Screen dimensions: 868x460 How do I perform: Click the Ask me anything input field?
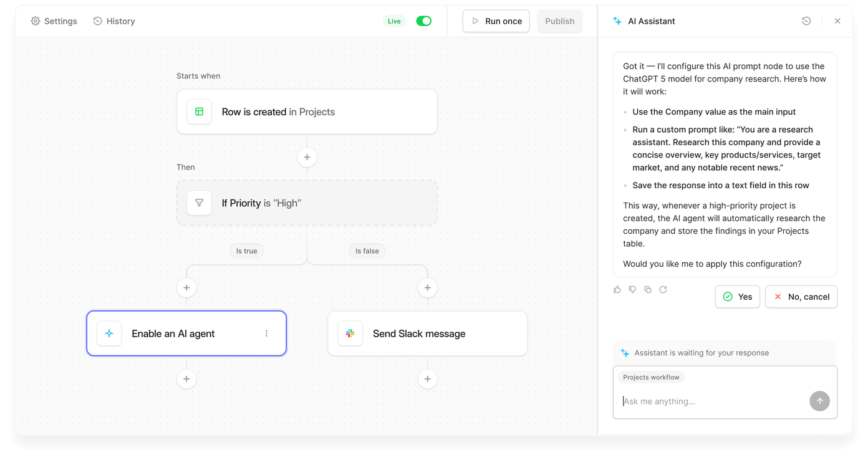[711, 401]
